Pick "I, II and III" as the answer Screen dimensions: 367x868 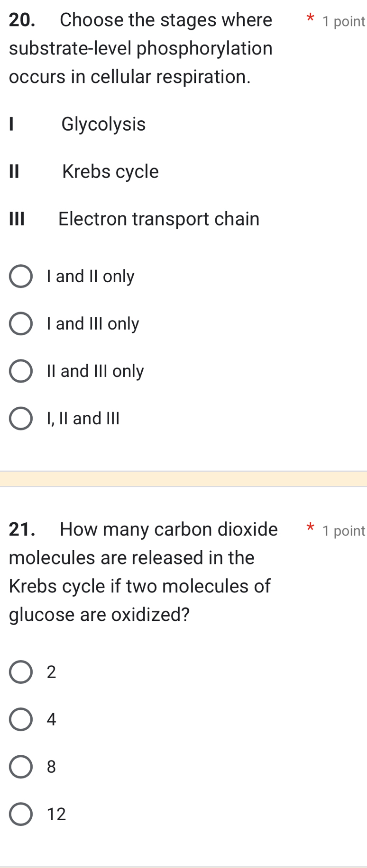pyautogui.click(x=21, y=418)
